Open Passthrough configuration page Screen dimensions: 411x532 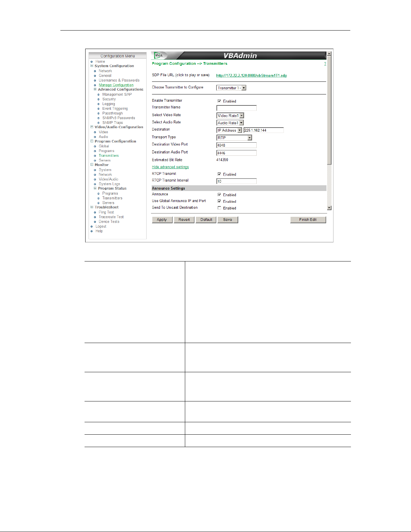click(x=112, y=113)
